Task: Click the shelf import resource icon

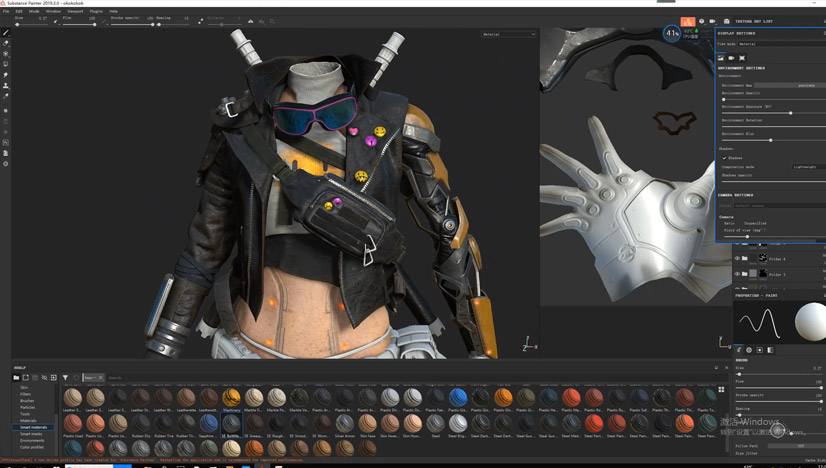Action: coord(54,377)
